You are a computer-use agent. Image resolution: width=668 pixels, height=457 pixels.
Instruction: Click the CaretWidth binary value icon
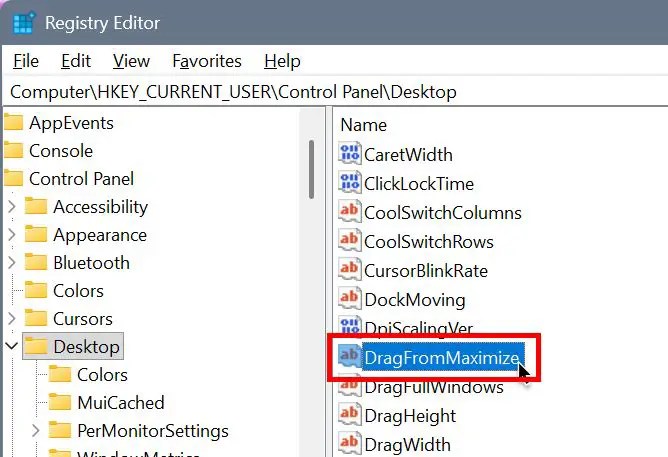350,154
